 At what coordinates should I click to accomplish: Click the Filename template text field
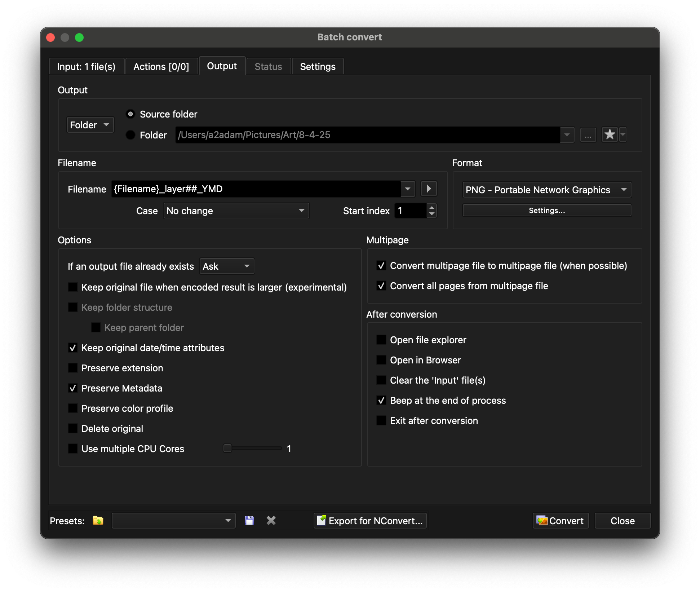tap(256, 189)
